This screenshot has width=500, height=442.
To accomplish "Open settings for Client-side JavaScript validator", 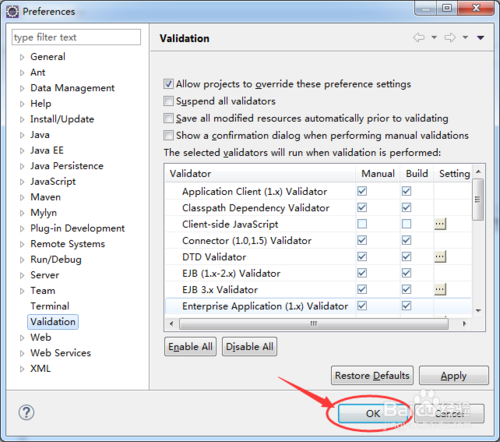I will 440,224.
